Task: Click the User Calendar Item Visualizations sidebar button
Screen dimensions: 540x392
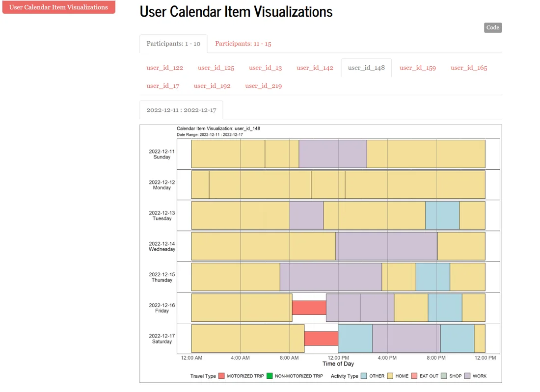Action: coord(58,7)
